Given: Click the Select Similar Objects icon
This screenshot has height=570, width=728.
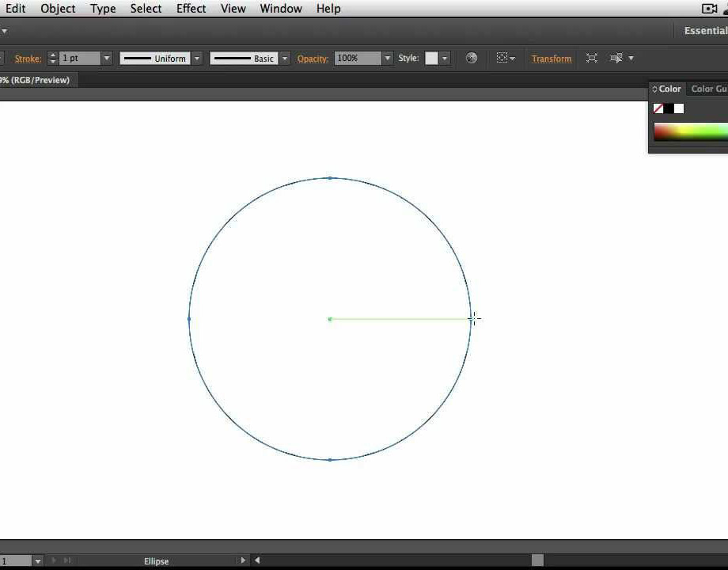Looking at the screenshot, I should click(x=616, y=58).
